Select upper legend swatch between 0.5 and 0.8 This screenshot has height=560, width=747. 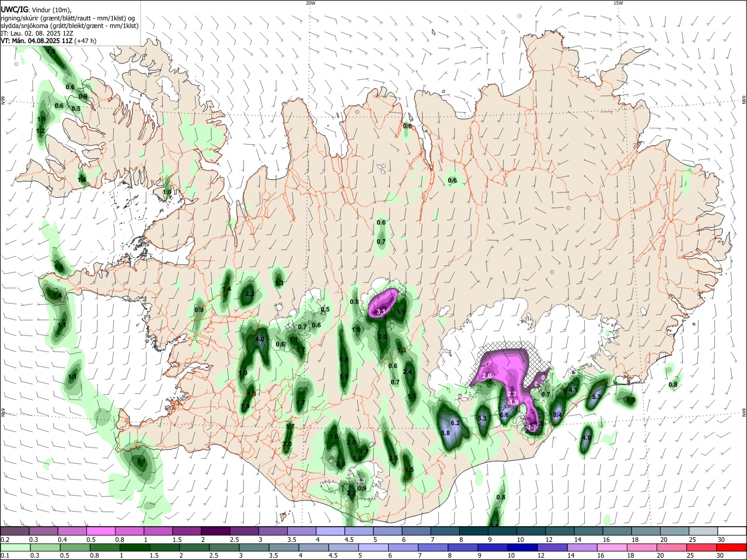click(100, 531)
